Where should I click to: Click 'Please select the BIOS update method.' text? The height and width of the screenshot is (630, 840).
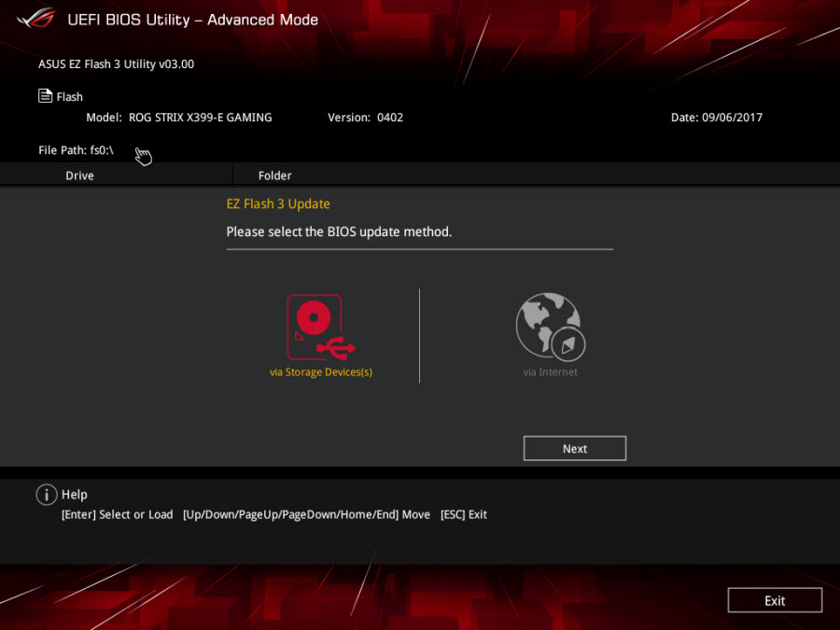tap(339, 232)
